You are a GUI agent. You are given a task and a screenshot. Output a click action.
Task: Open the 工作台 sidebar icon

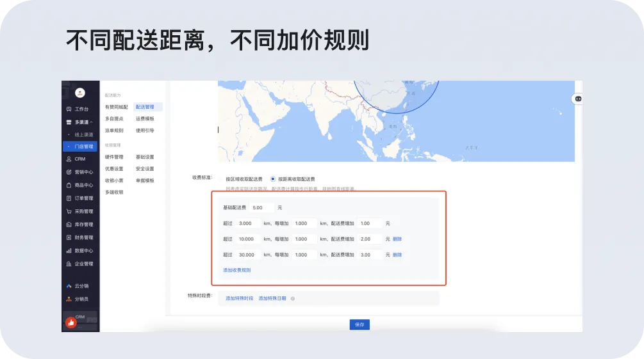point(69,109)
